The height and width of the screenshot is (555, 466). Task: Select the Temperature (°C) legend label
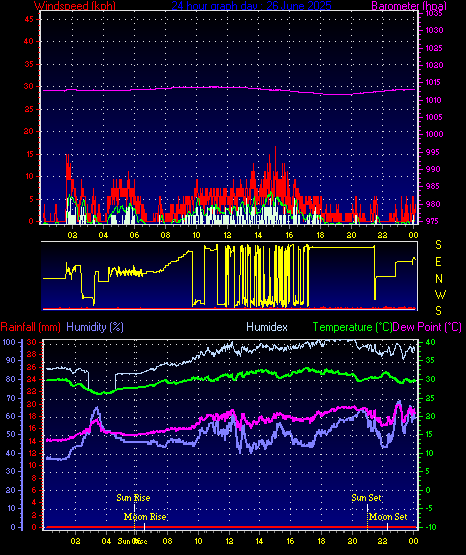tap(352, 327)
